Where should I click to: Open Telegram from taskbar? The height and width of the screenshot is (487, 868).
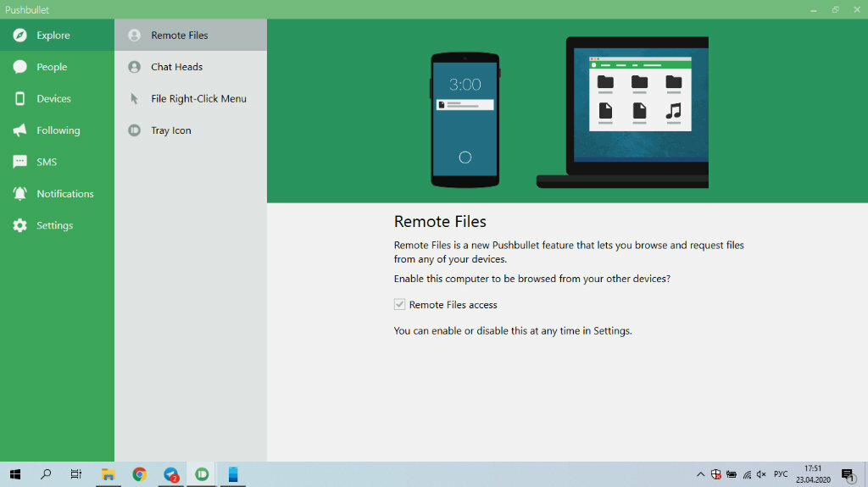(171, 474)
